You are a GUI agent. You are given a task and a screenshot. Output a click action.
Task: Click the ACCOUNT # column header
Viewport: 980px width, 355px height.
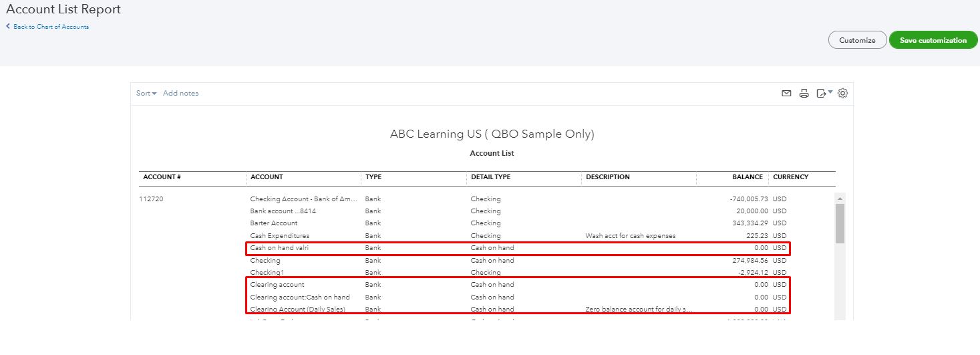(162, 177)
